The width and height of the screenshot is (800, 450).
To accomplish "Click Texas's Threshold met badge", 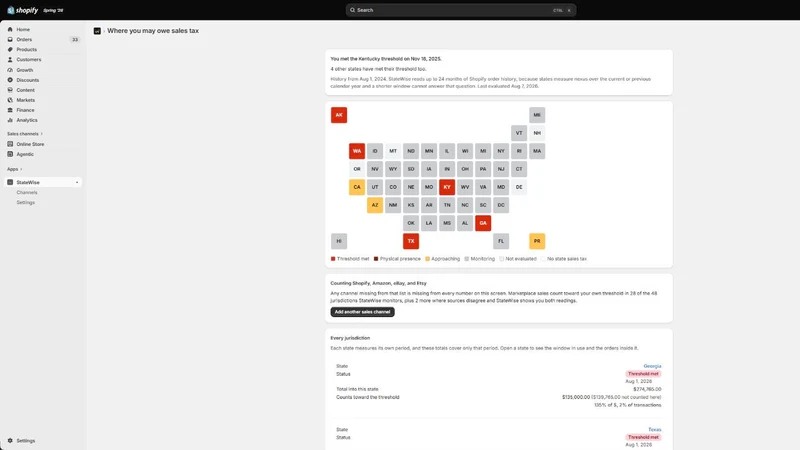I will pos(643,437).
